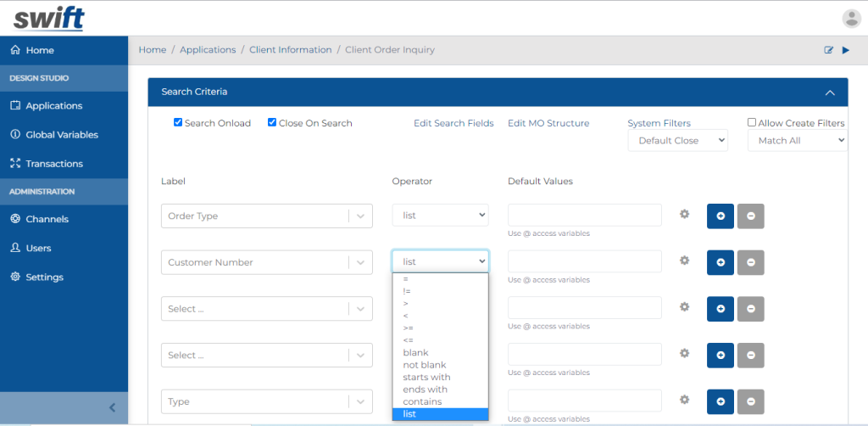This screenshot has width=868, height=426.
Task: Click the play/run icon in breadcrumb bar
Action: pos(845,50)
